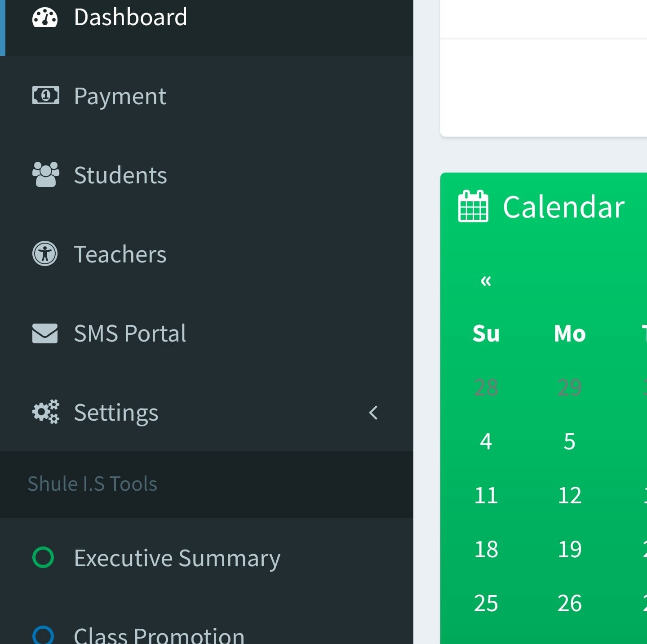The image size is (647, 644).
Task: Select day 18 in the calendar
Action: (x=486, y=549)
